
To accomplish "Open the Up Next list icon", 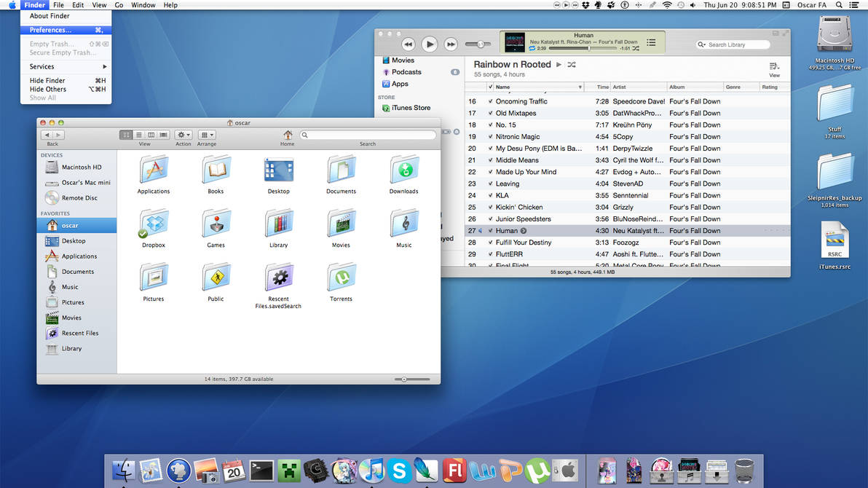I will click(x=651, y=43).
